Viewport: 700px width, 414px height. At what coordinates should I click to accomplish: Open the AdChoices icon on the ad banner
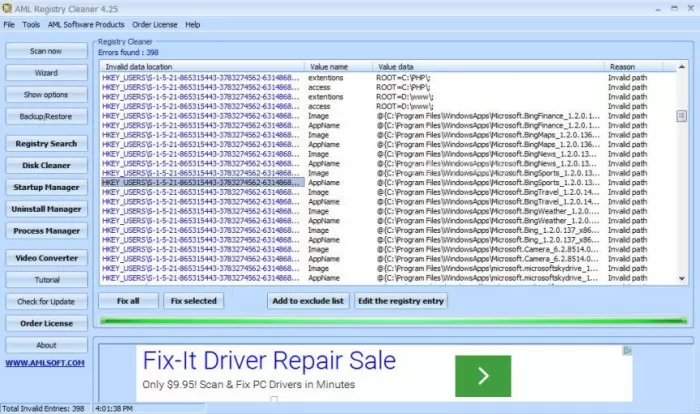(627, 351)
